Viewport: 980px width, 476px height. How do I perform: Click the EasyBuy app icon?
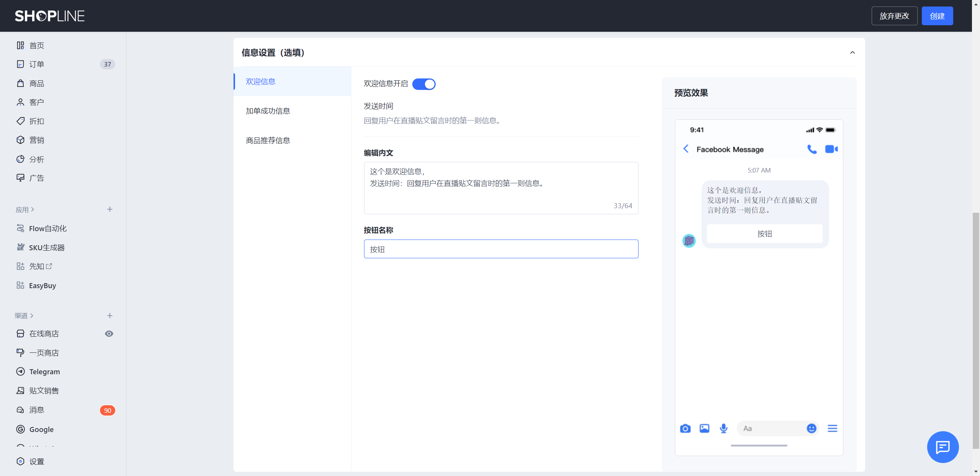pyautogui.click(x=20, y=285)
